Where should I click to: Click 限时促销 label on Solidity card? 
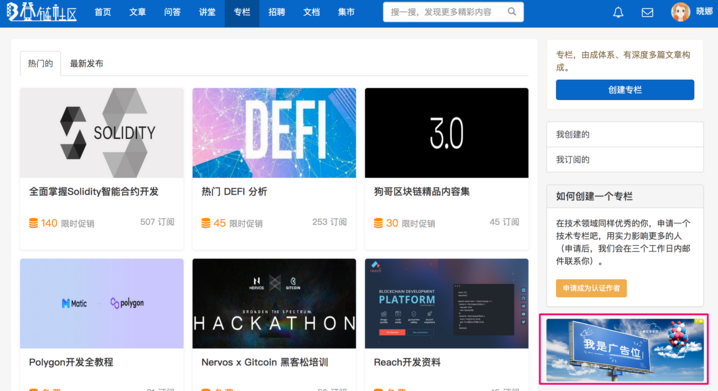tap(77, 223)
